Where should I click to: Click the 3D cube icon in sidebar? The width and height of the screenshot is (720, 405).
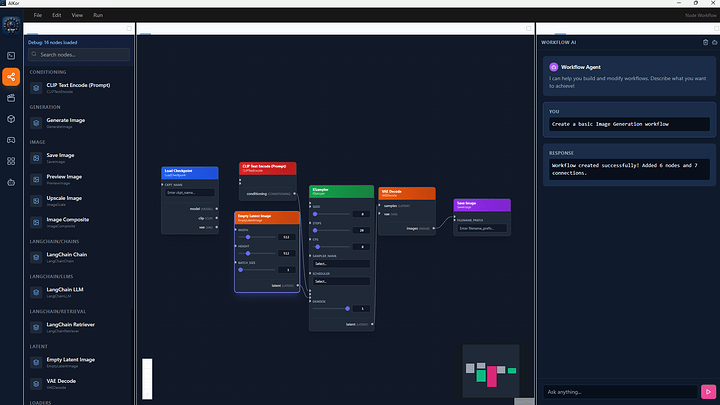click(x=11, y=118)
